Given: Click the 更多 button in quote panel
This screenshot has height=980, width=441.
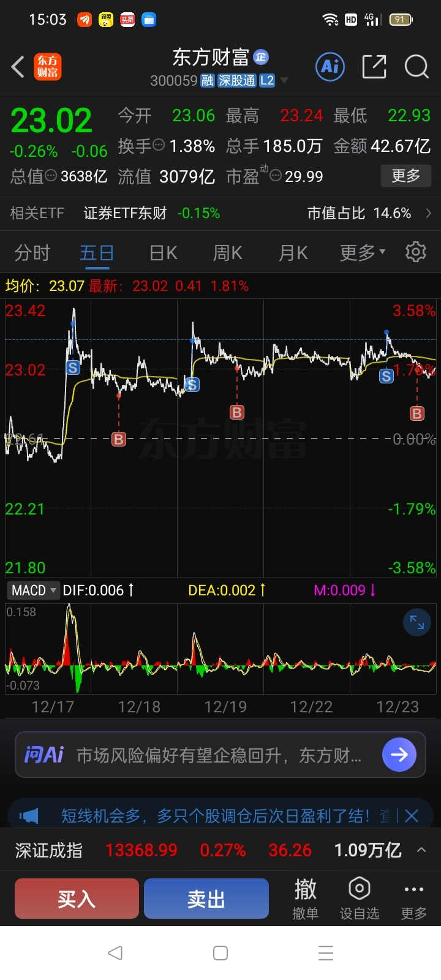Looking at the screenshot, I should [406, 176].
